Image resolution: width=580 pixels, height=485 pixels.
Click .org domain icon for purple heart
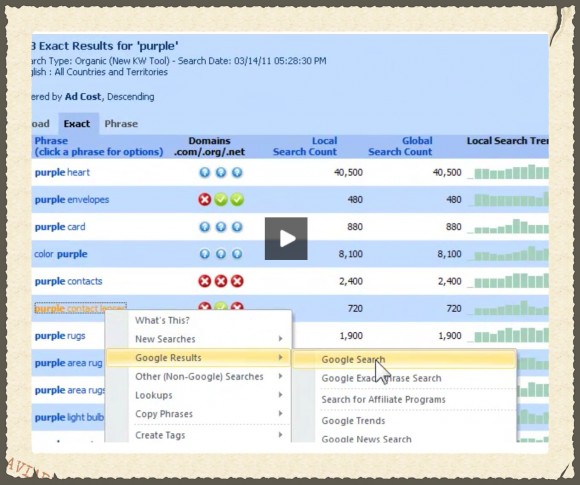pyautogui.click(x=221, y=172)
